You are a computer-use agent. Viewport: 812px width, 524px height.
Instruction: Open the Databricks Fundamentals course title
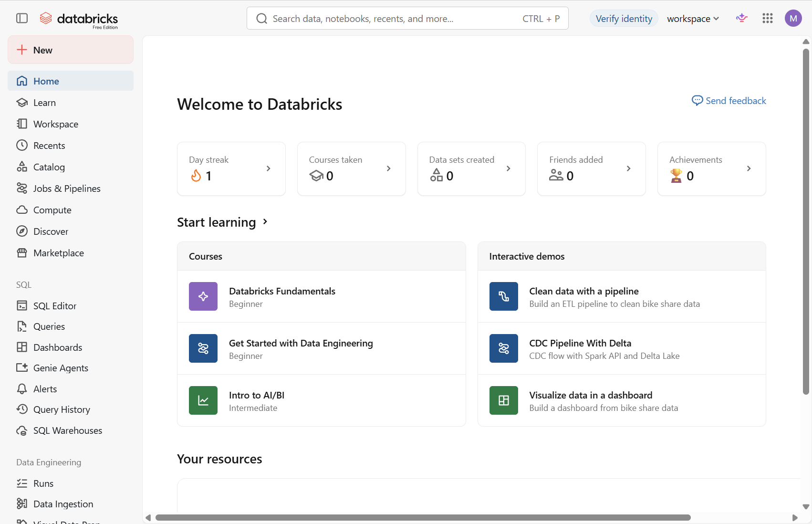pyautogui.click(x=282, y=291)
